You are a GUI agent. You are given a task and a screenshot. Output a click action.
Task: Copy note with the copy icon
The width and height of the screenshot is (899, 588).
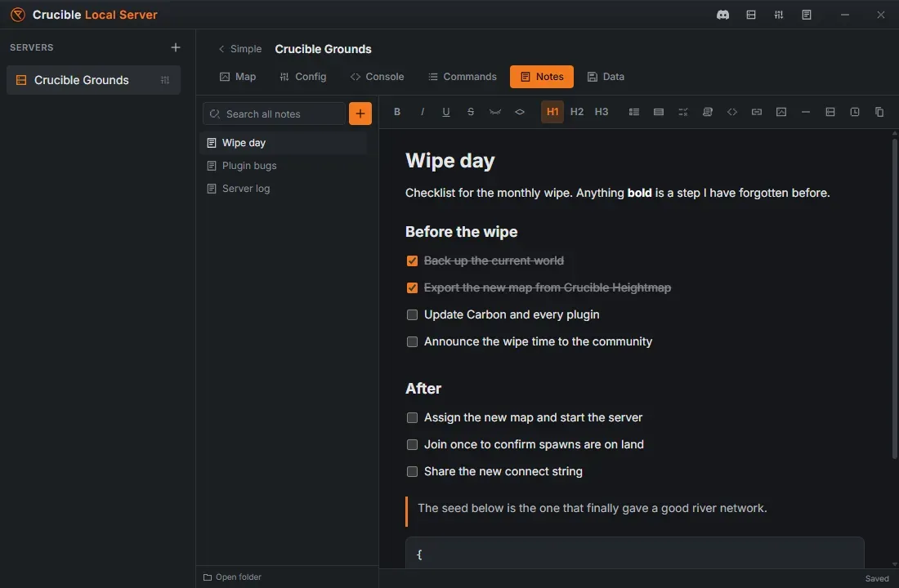click(x=879, y=112)
